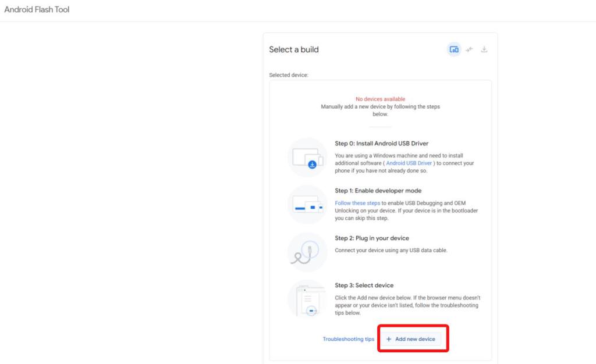Image resolution: width=596 pixels, height=364 pixels.
Task: Click the Step 1: Enable developer mode heading
Action: click(x=378, y=191)
